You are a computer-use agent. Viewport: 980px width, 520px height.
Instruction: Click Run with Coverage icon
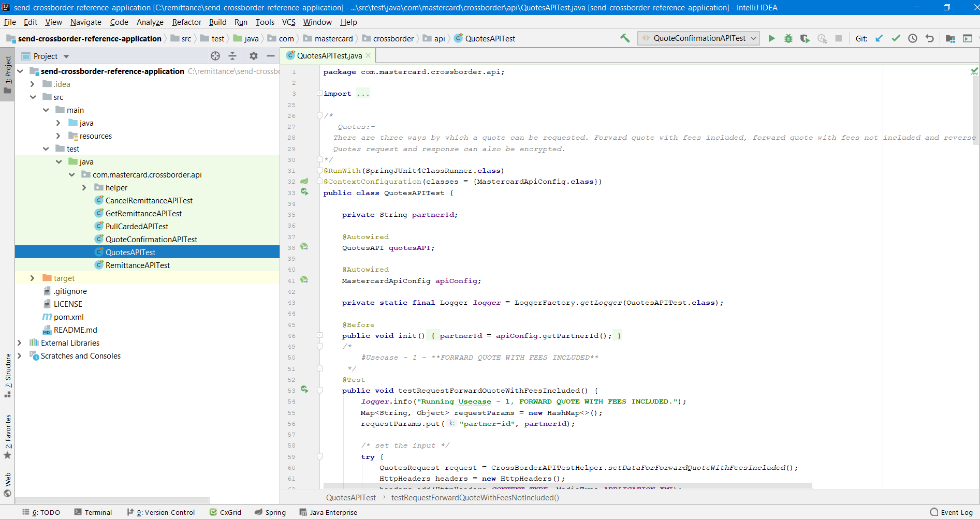tap(805, 38)
